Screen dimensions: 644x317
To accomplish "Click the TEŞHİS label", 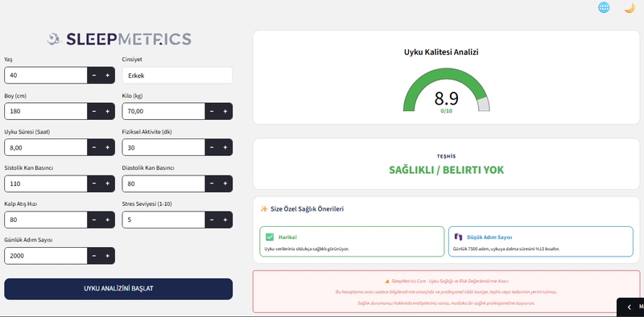I will (x=446, y=156).
